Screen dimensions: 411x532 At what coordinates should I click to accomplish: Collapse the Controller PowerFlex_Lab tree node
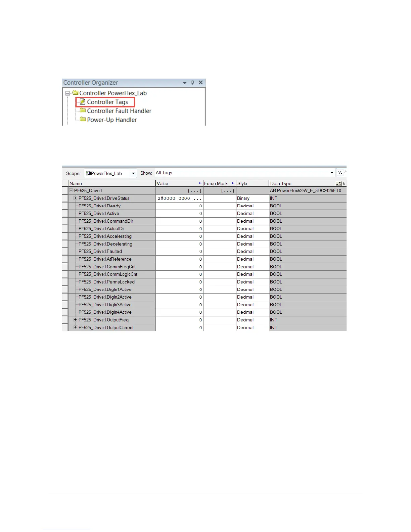point(67,93)
